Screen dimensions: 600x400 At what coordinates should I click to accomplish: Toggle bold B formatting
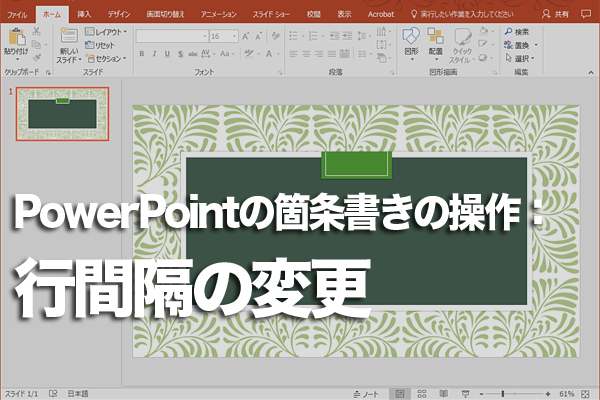pos(142,54)
